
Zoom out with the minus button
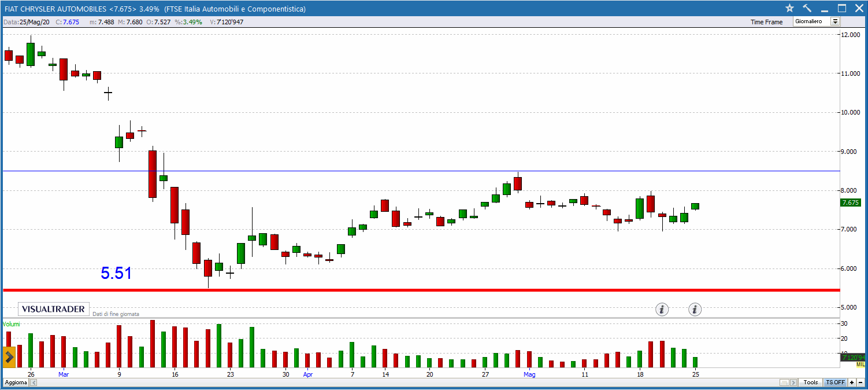pos(860,382)
